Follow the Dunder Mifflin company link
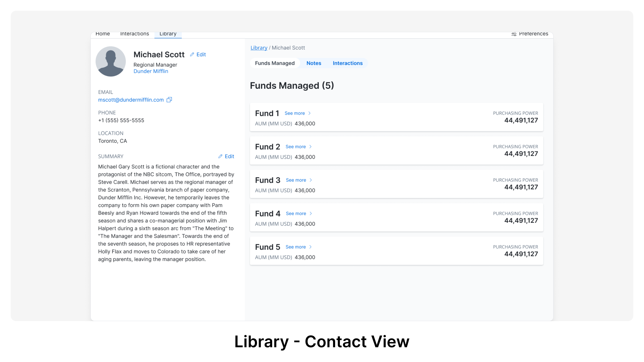The width and height of the screenshot is (644, 362). click(x=151, y=71)
